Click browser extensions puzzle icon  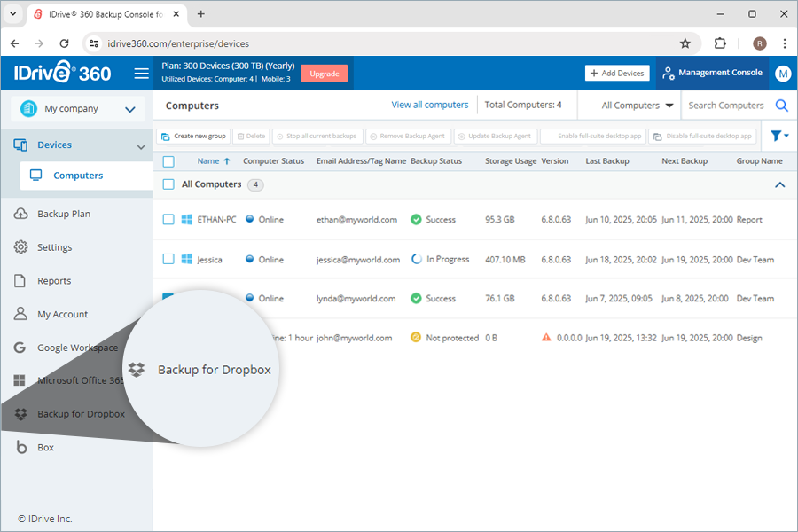[720, 43]
